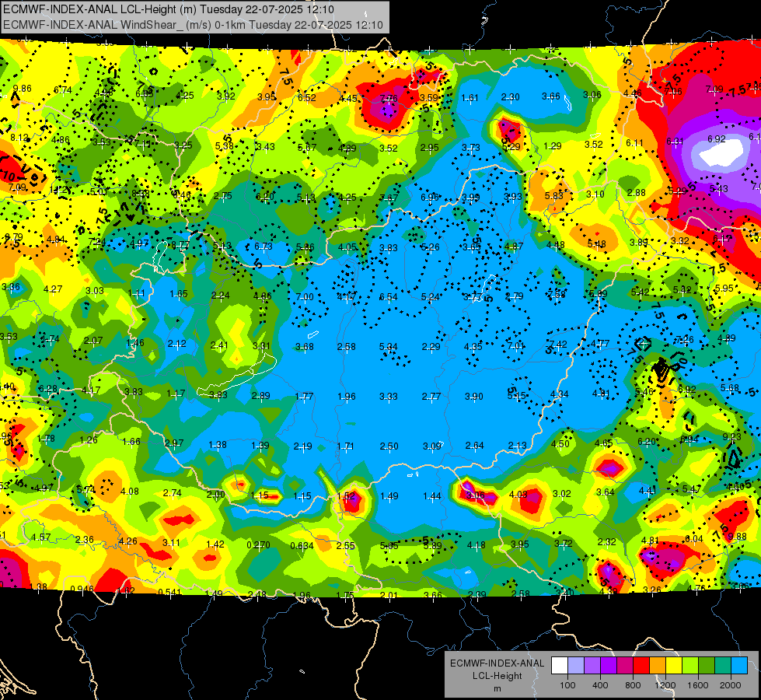761x700 pixels.
Task: Click the legend tick label 1600
Action: point(697,685)
